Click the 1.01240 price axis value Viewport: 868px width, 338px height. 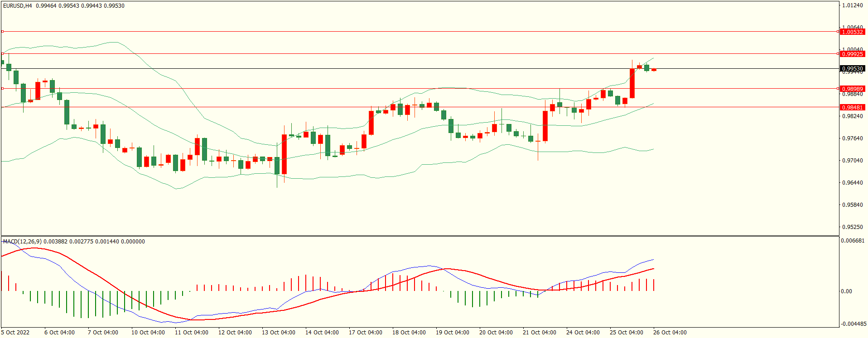[852, 5]
